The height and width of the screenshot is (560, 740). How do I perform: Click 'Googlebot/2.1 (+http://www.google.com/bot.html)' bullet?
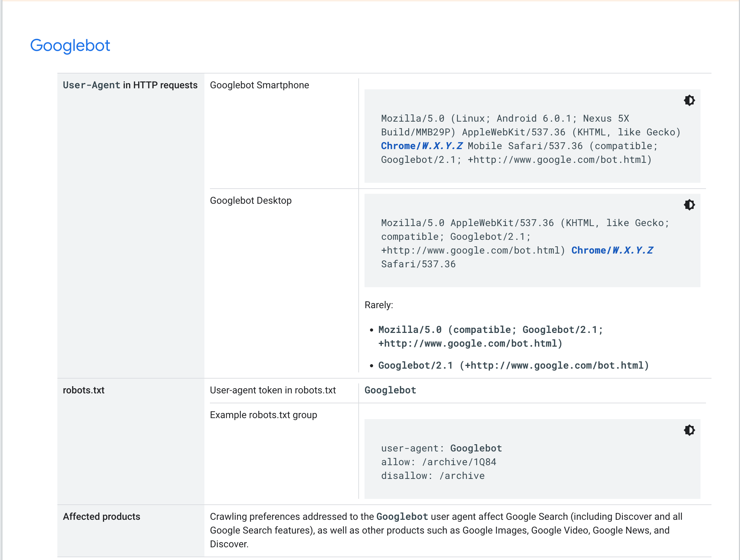tap(514, 366)
